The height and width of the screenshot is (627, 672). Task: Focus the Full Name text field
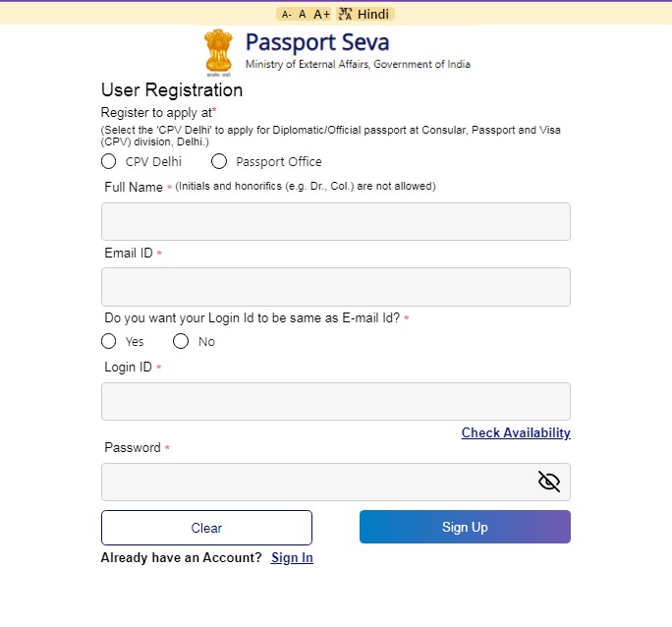(x=335, y=222)
